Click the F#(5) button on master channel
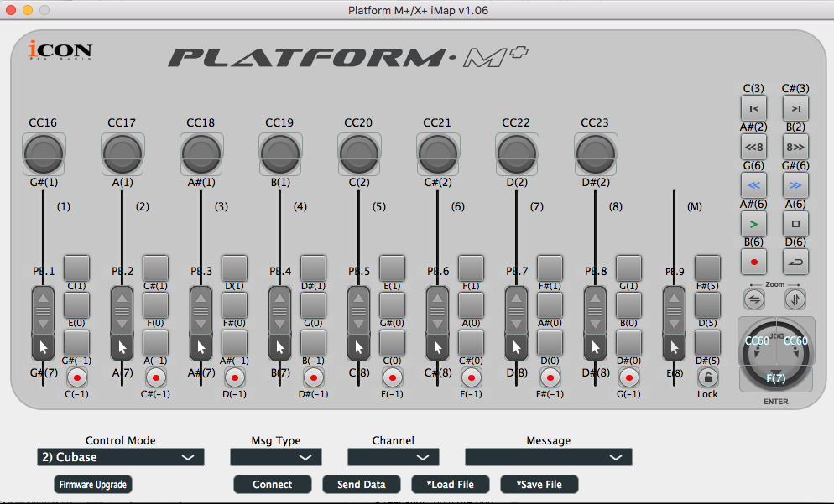 click(x=707, y=268)
